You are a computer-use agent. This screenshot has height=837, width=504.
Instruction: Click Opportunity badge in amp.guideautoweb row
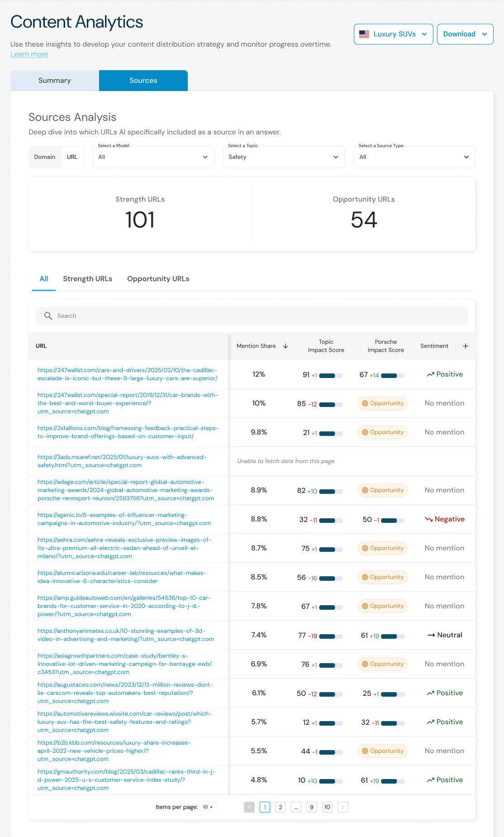click(x=383, y=606)
